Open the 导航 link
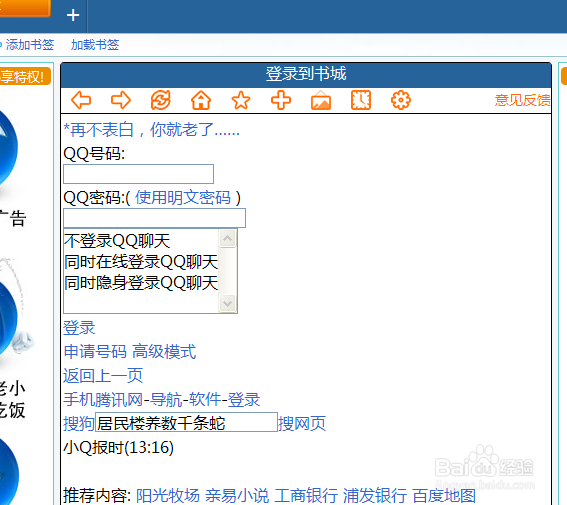The image size is (567, 505). coord(166,400)
